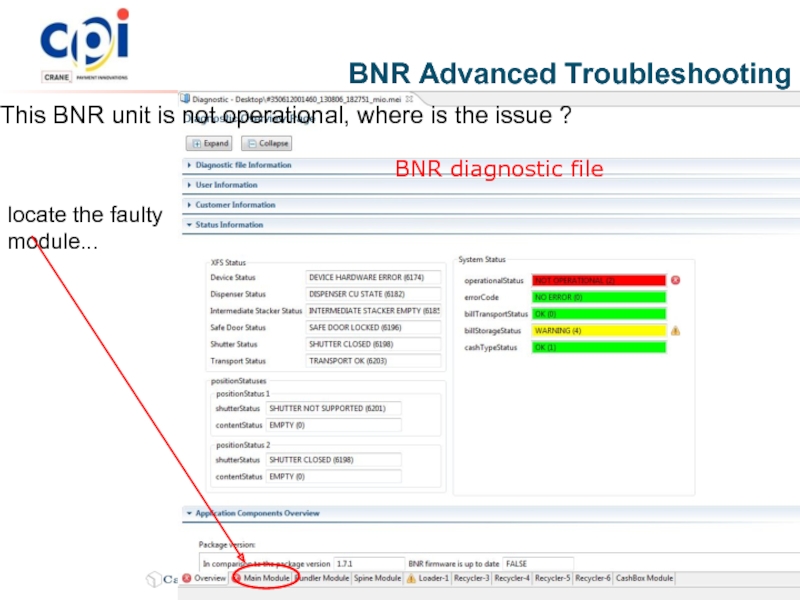The image size is (800, 600).
Task: Click the operationalStatus label
Action: click(x=494, y=281)
